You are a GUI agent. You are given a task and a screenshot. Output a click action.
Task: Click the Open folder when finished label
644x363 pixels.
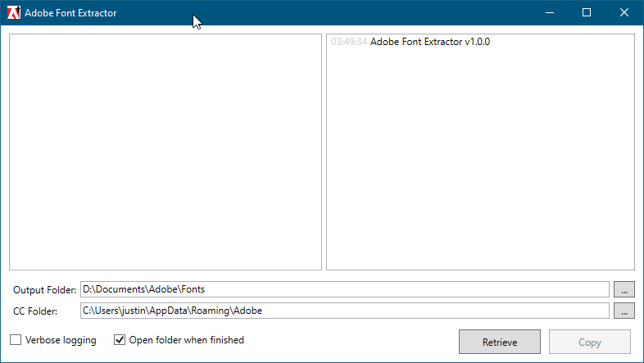tap(187, 340)
